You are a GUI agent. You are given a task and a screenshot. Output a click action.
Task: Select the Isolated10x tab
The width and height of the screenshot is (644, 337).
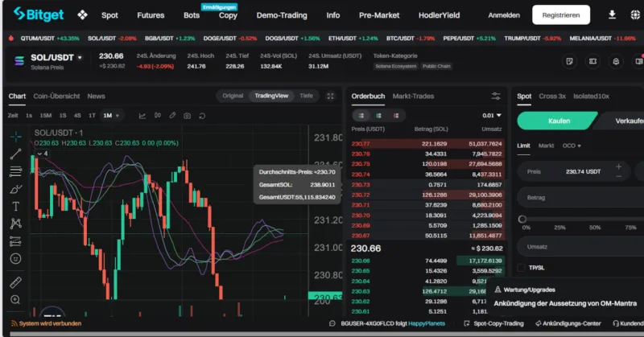[591, 96]
